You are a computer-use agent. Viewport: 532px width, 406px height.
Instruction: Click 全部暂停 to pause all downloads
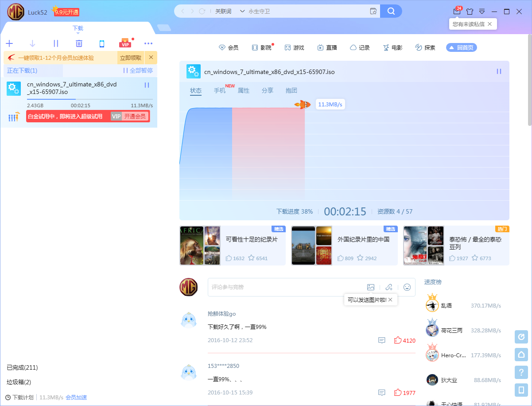pos(138,70)
